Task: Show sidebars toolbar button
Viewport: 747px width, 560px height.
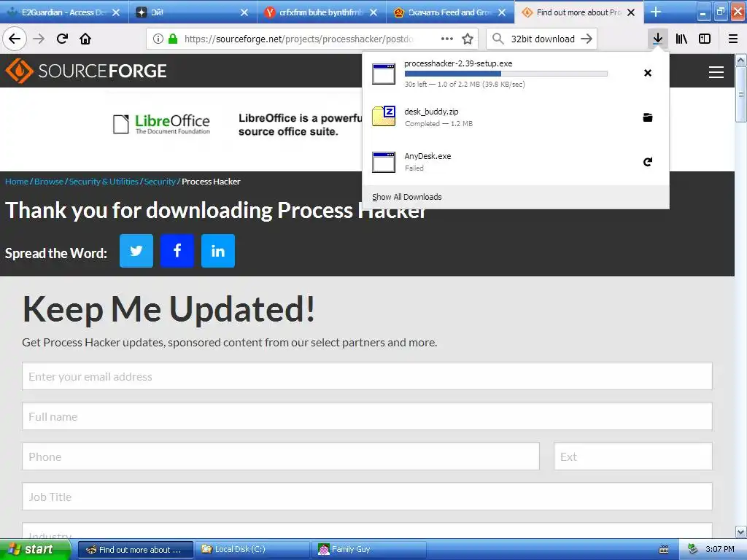Action: 705,39
